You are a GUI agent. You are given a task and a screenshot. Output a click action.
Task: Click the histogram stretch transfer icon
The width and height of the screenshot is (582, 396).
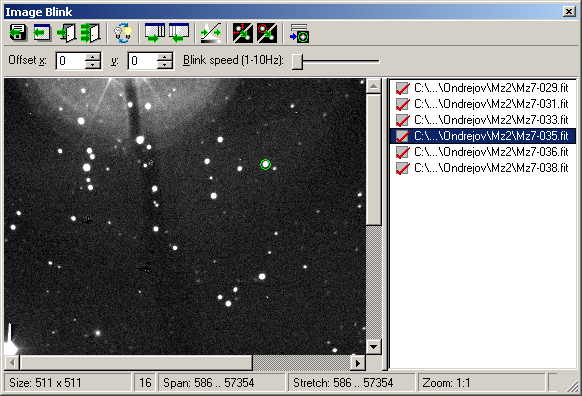click(x=211, y=33)
